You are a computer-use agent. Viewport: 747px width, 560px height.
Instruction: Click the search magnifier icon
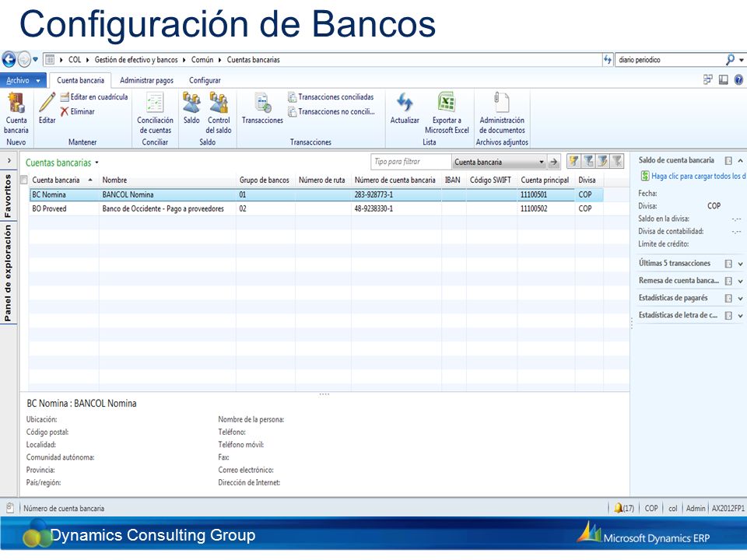(730, 60)
